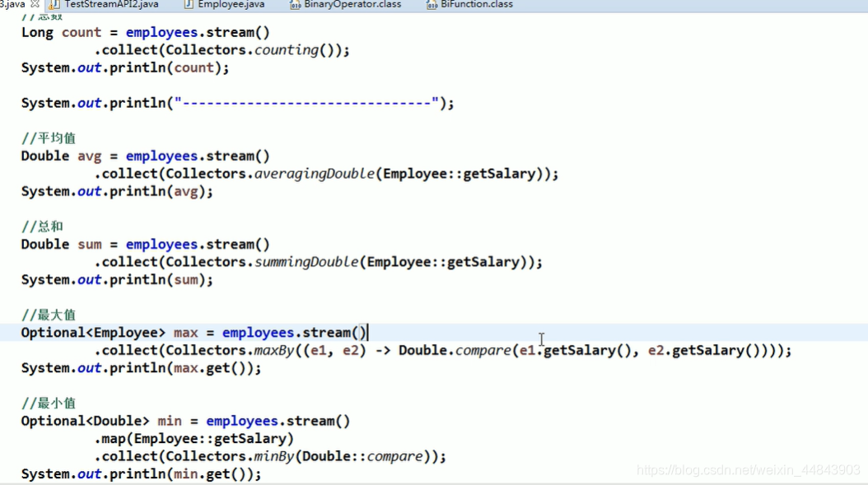Click the 'maxBy' method name
This screenshot has width=868, height=485.
tap(274, 351)
